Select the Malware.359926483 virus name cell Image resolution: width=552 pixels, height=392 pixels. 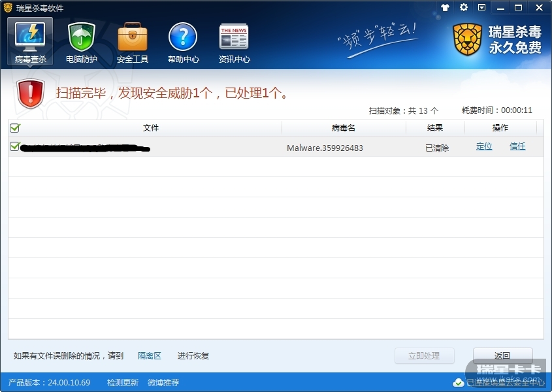click(325, 148)
